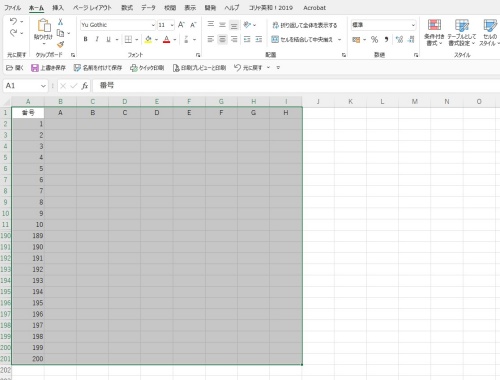The height and width of the screenshot is (380, 500).
Task: Click the text orientation icon
Action: pos(247,24)
